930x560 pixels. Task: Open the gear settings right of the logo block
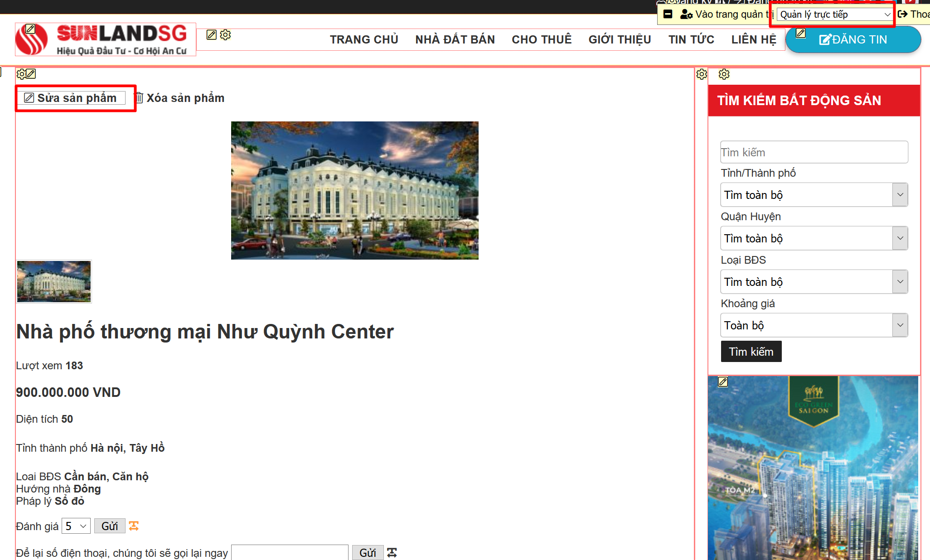pos(225,35)
